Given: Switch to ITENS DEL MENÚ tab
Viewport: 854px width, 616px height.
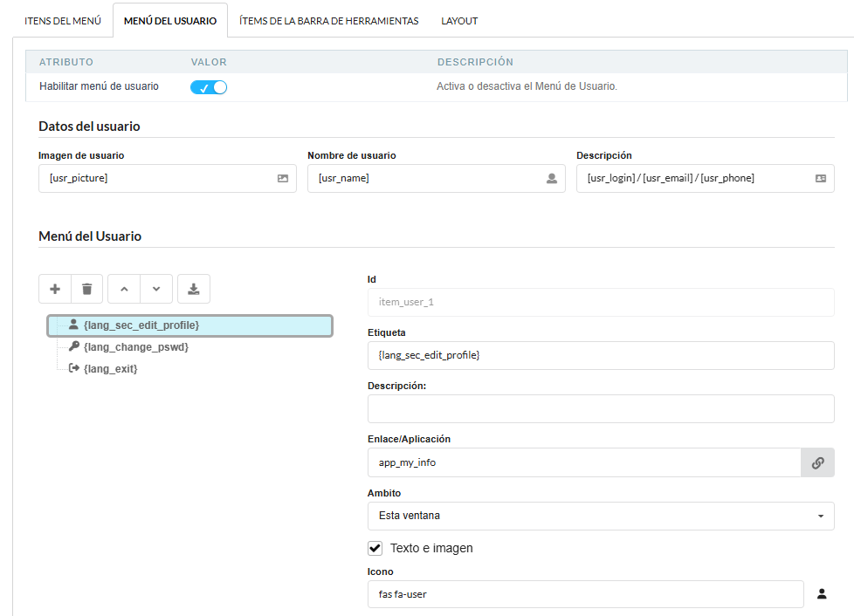Looking at the screenshot, I should [x=63, y=20].
